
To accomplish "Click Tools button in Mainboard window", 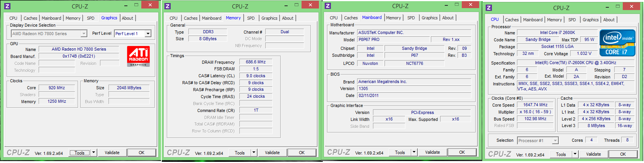I will tap(400, 152).
